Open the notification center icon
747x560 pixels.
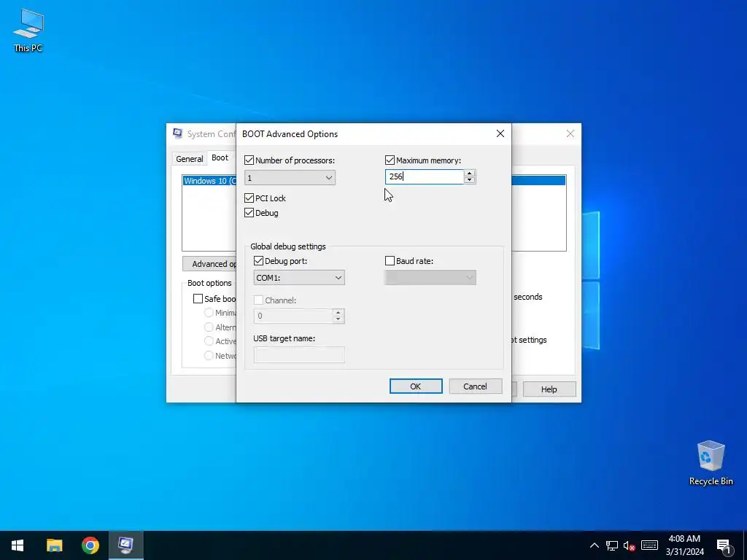724,545
